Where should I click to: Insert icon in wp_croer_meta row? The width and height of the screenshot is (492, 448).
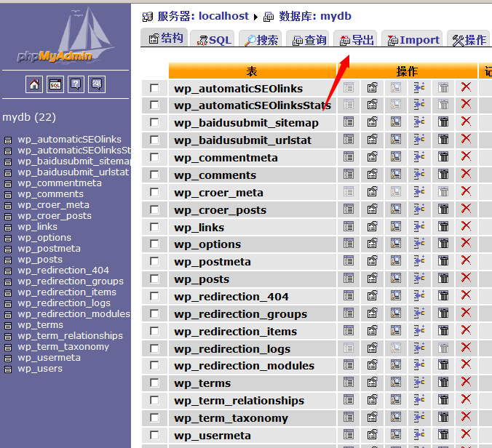click(x=419, y=191)
